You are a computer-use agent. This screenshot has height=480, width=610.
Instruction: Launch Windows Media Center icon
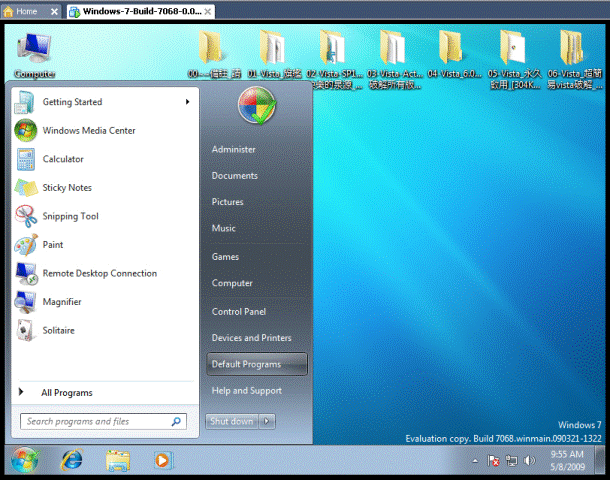(x=25, y=130)
